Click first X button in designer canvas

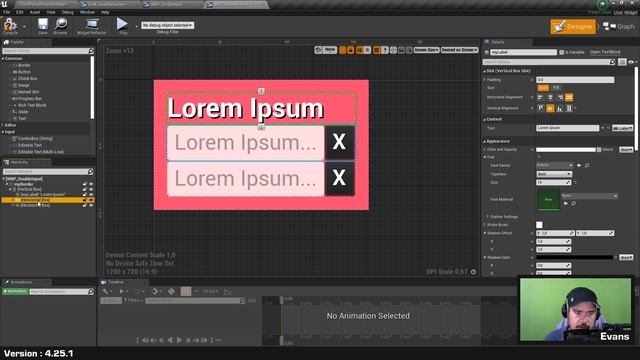pos(340,142)
